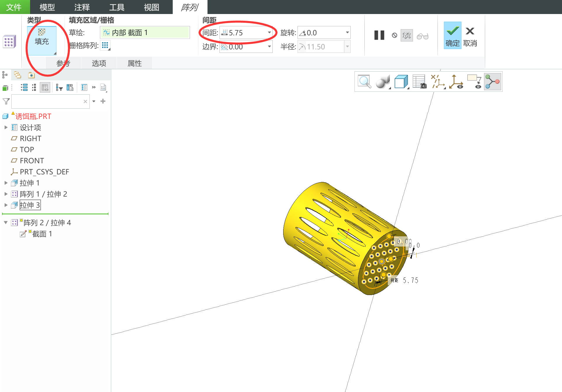The width and height of the screenshot is (562, 392).
Task: Toggle annotation display icon
Action: 474,81
